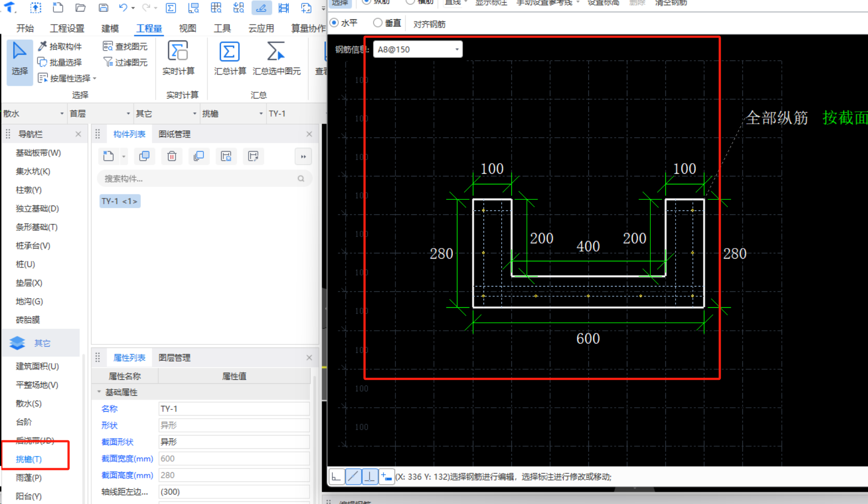Close the 属性列表 panel
The image size is (868, 504).
click(x=309, y=358)
